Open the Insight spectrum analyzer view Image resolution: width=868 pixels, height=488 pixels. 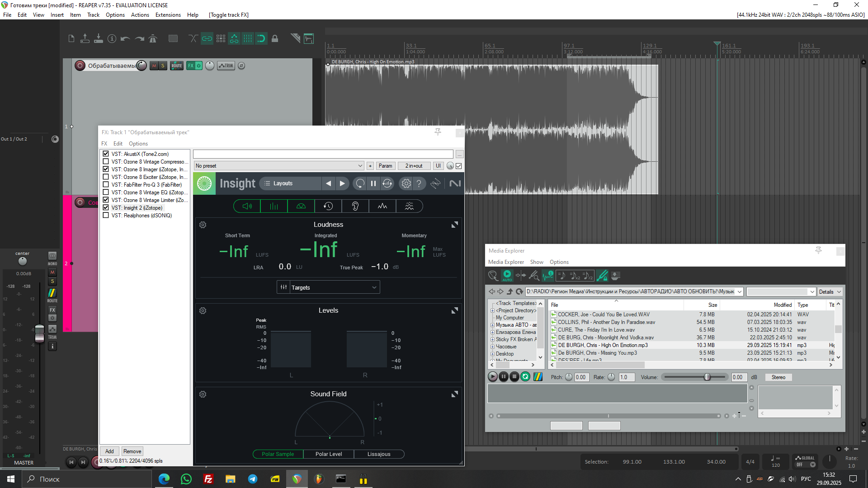[x=382, y=206]
